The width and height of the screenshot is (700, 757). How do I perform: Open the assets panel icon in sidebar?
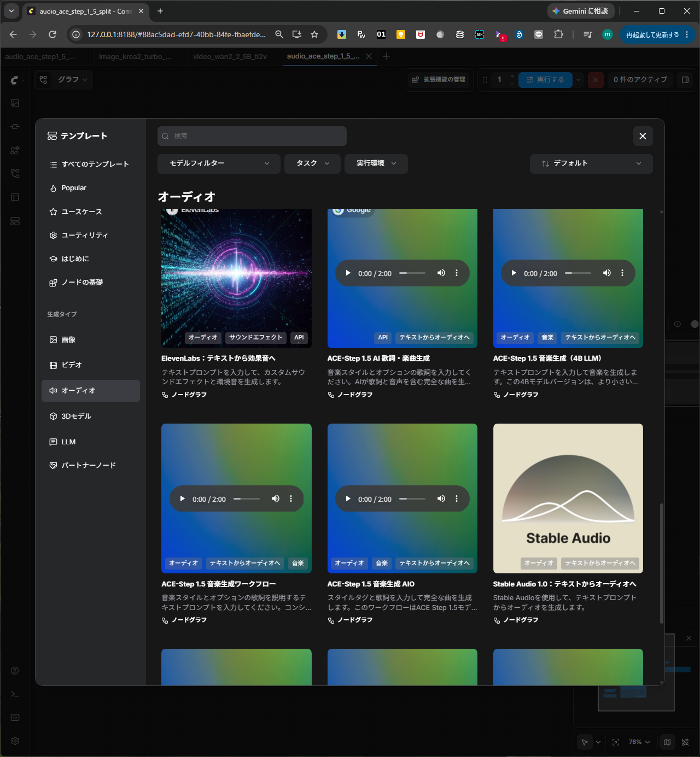coord(15,103)
